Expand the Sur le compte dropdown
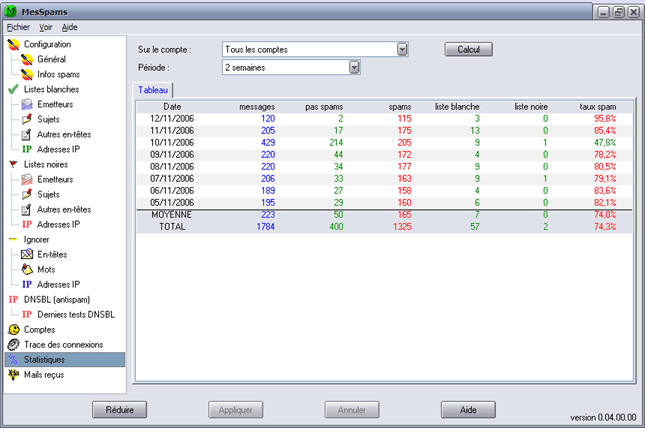645x428 pixels. point(402,49)
